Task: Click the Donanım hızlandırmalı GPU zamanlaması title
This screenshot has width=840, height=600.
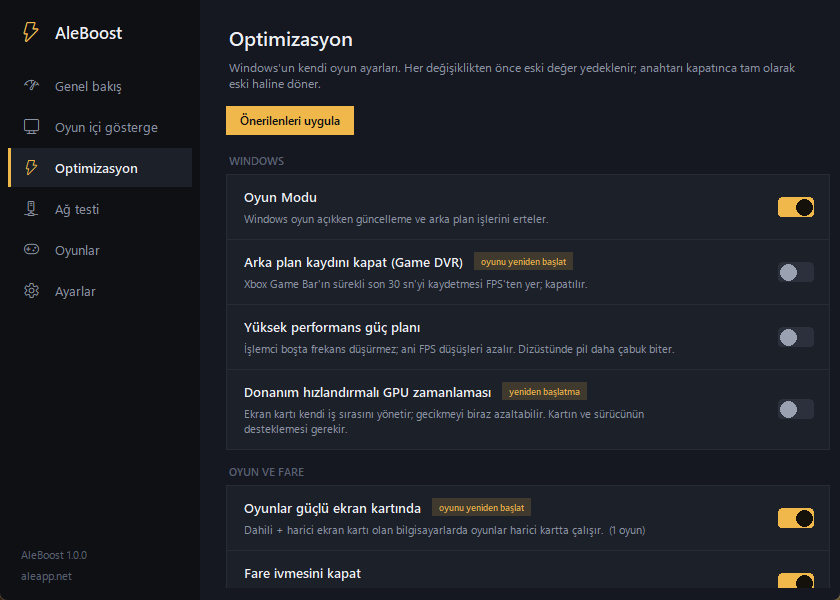Action: 368,393
